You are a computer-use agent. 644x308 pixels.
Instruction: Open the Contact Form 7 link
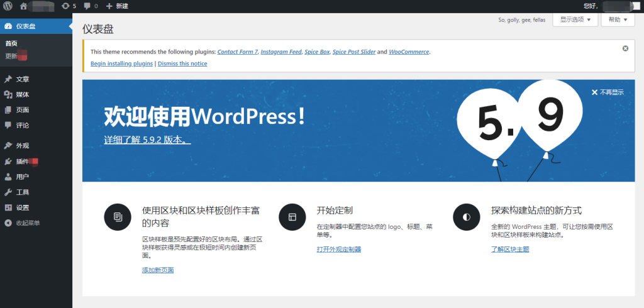point(237,52)
